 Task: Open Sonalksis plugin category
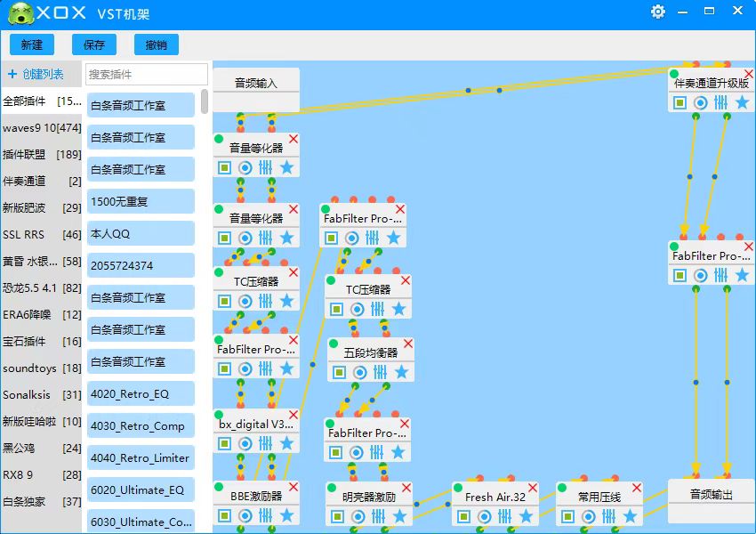tap(42, 394)
